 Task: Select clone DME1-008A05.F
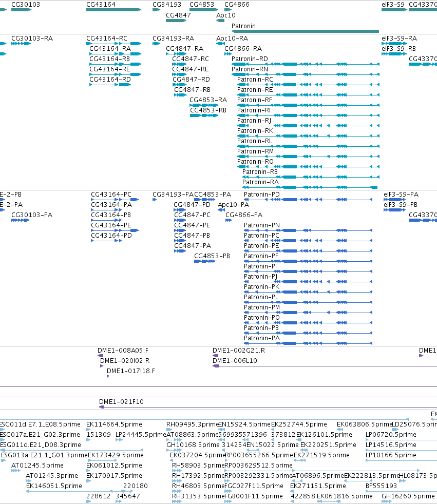123,351
